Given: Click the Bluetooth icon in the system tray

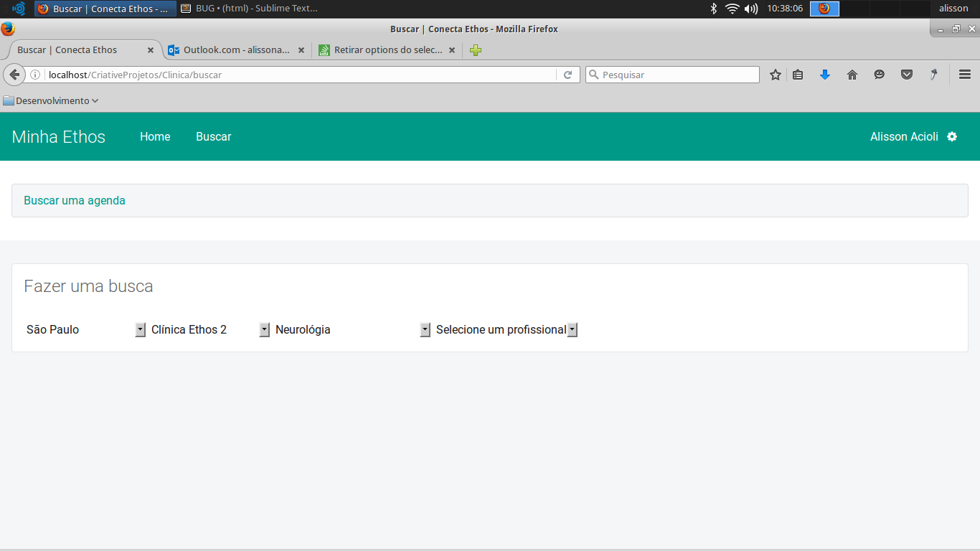Looking at the screenshot, I should click(x=713, y=9).
